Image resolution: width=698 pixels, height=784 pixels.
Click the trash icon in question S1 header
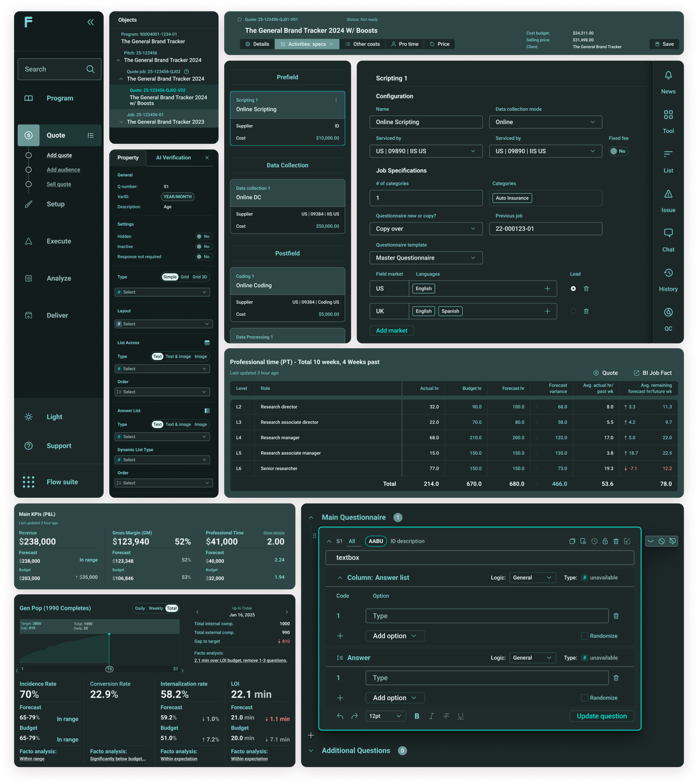tap(616, 541)
